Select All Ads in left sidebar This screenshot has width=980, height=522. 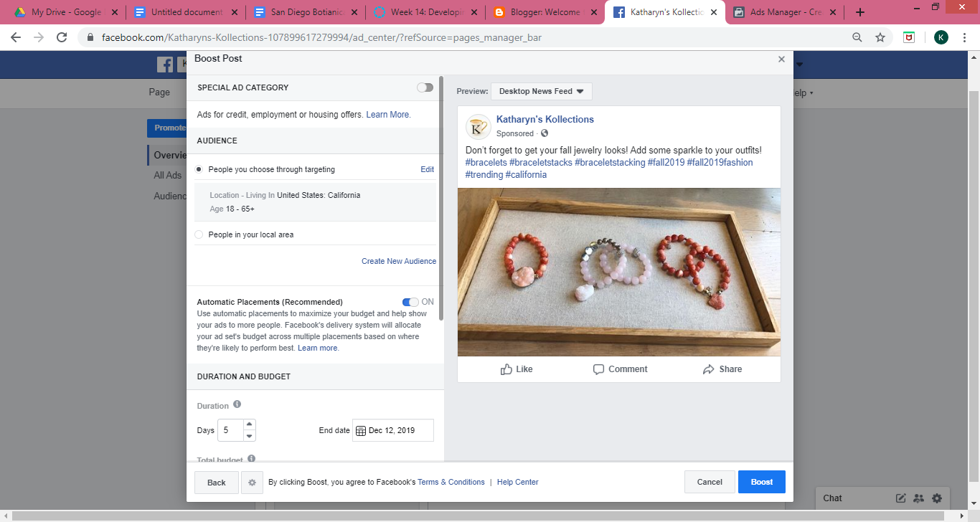point(168,175)
